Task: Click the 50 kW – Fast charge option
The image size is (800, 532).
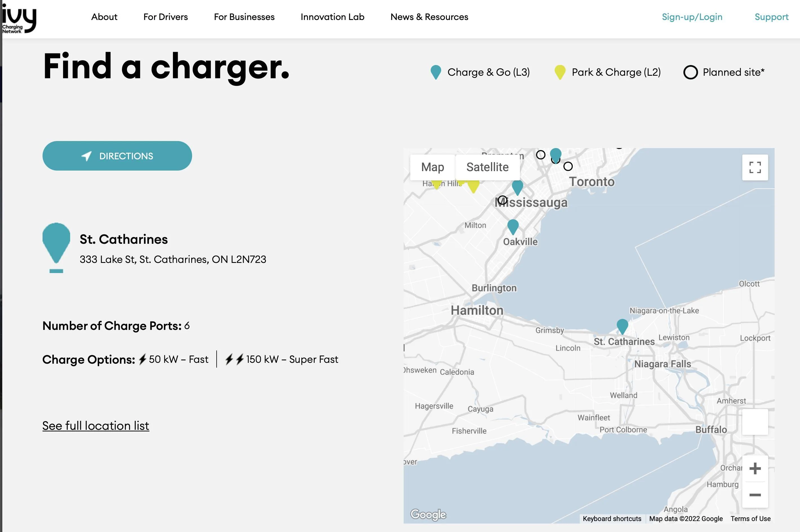Action: [x=174, y=359]
